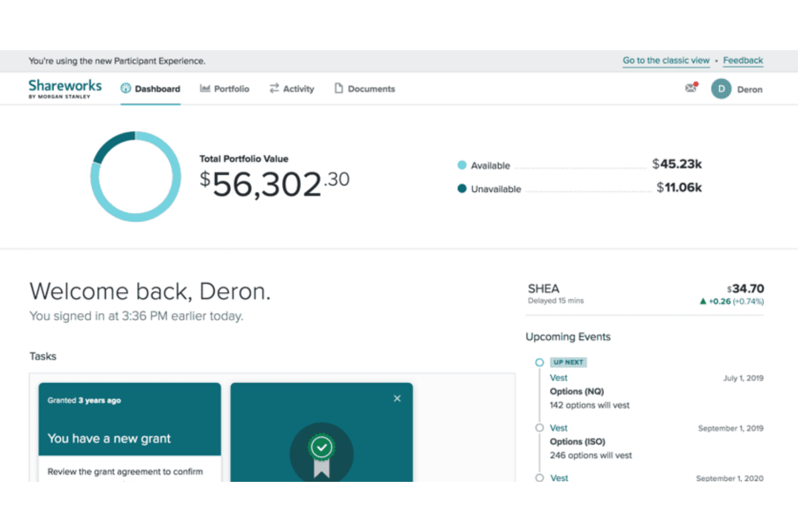The image size is (798, 532).
Task: Expand the Deron profile menu
Action: tap(750, 89)
